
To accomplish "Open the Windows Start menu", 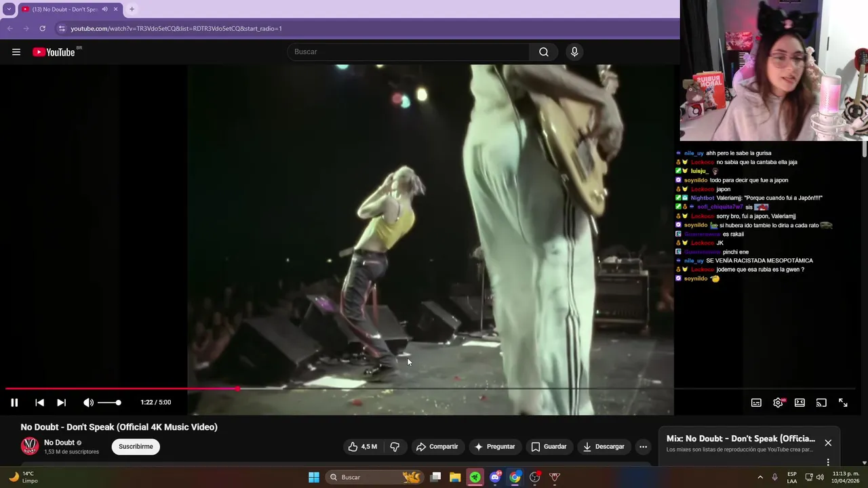I will pos(313,477).
